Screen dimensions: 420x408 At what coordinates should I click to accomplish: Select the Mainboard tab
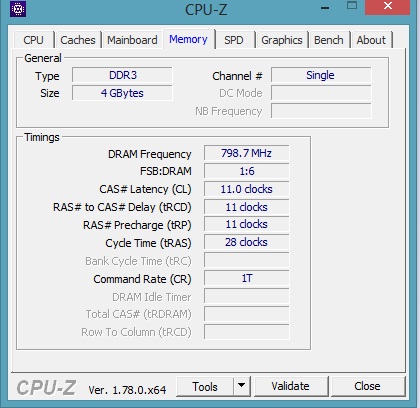tap(132, 40)
